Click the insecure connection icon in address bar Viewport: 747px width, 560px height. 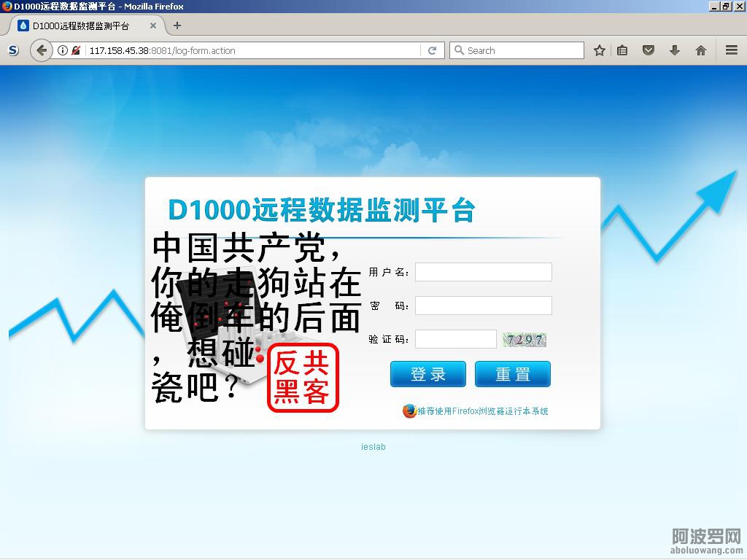pyautogui.click(x=76, y=50)
